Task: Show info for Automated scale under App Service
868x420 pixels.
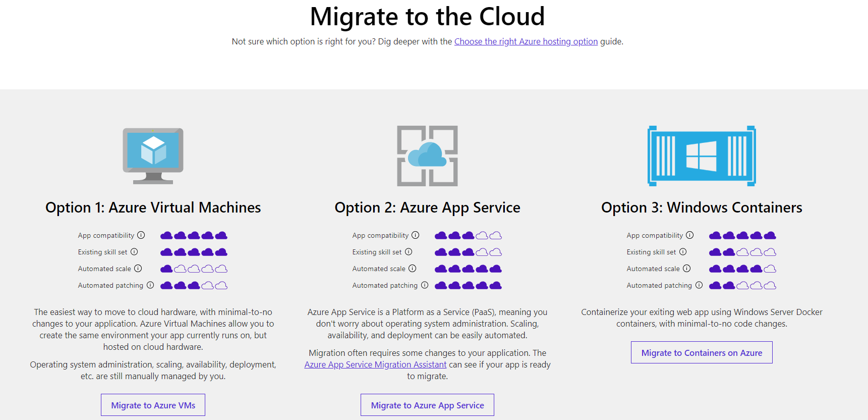Action: pyautogui.click(x=412, y=269)
